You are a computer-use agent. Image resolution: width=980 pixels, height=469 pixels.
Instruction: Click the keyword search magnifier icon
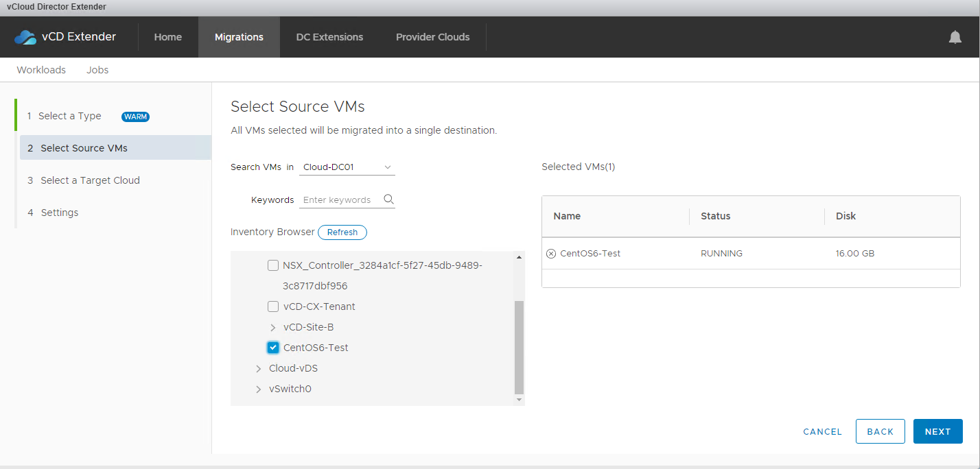pos(388,200)
